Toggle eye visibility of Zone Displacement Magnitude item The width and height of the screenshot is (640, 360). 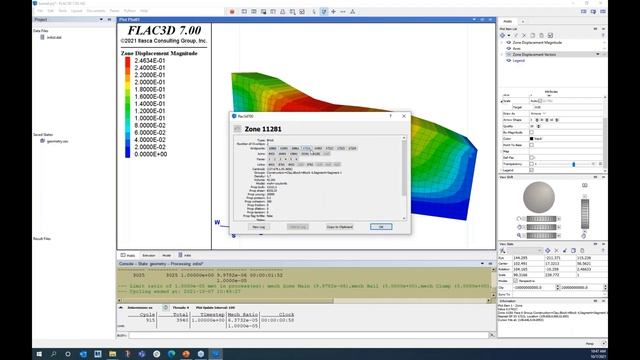click(509, 42)
